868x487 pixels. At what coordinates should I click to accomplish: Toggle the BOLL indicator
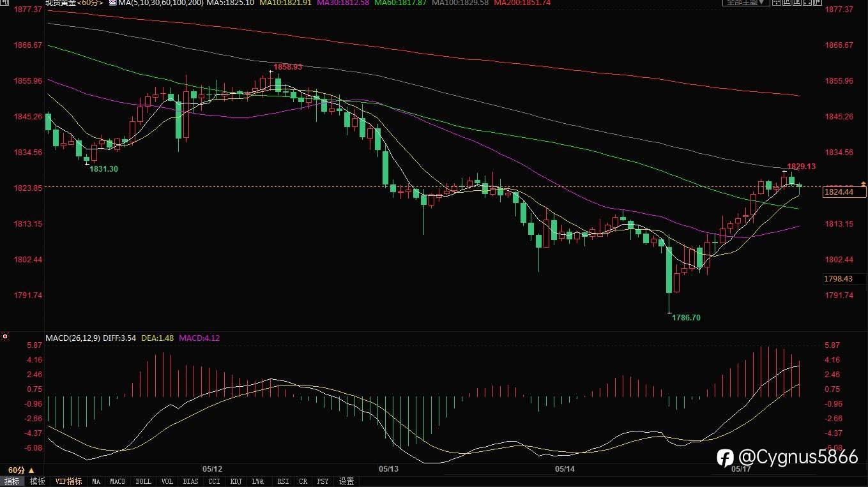pyautogui.click(x=144, y=481)
